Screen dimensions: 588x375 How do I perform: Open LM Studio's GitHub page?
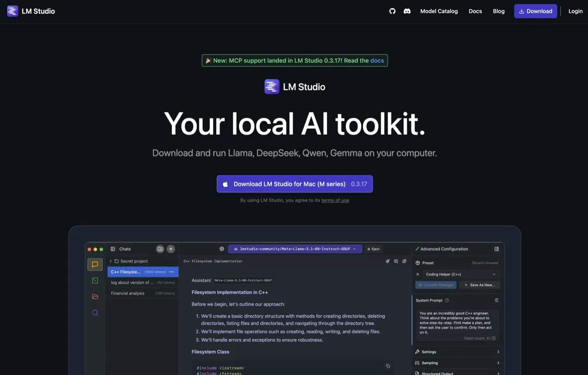coord(392,11)
